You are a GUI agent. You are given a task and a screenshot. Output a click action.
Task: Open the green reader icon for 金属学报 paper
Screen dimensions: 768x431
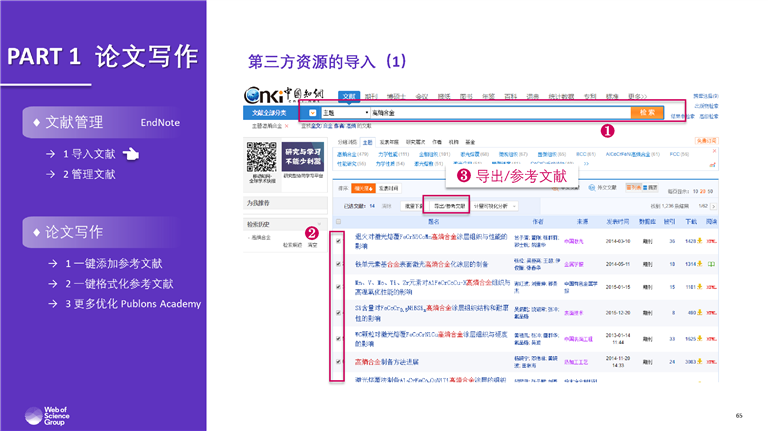(711, 264)
